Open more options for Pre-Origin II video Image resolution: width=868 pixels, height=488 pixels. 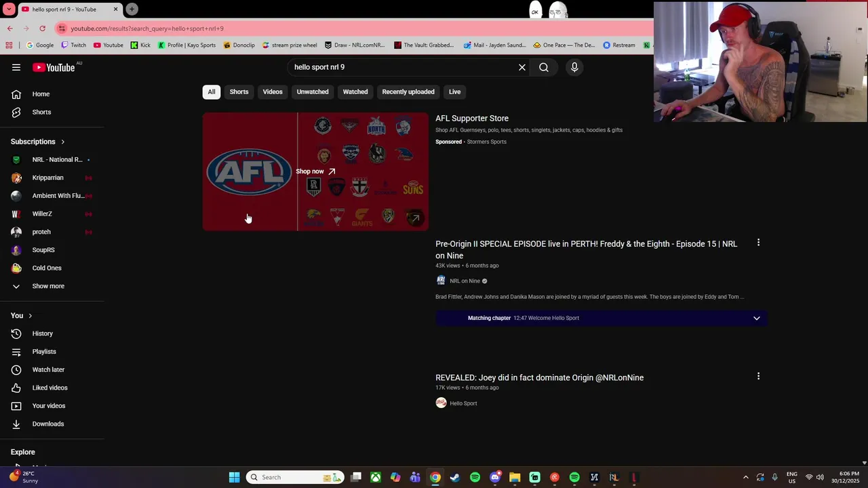coord(758,242)
